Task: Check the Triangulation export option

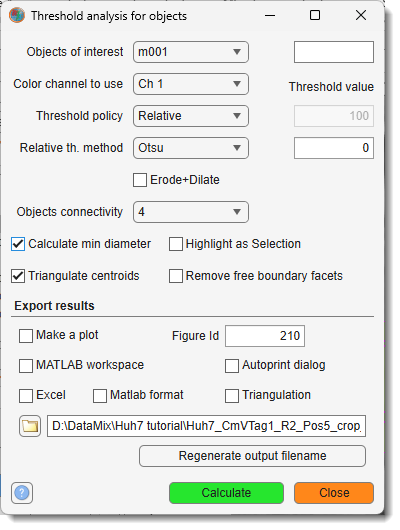Action: click(232, 396)
